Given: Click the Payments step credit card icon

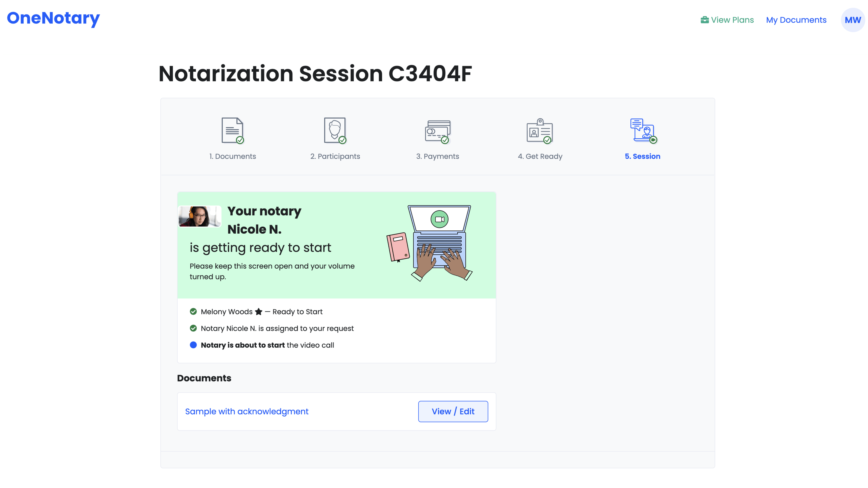Looking at the screenshot, I should point(437,131).
